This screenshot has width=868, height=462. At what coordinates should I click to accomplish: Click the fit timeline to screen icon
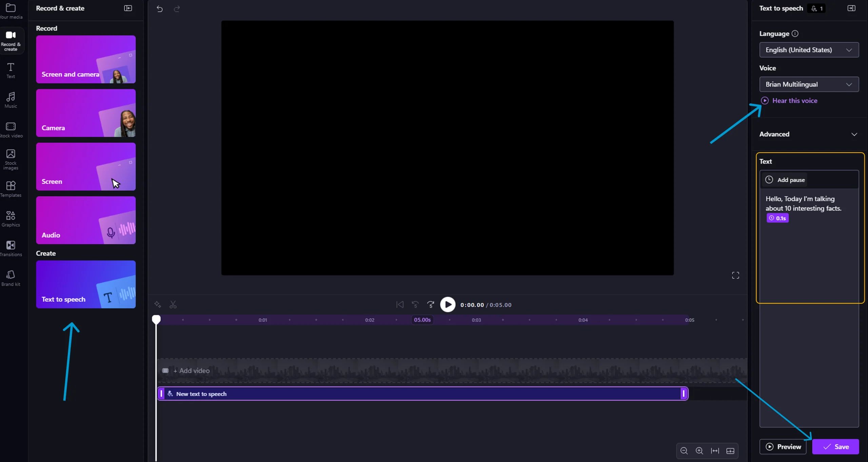(x=715, y=450)
